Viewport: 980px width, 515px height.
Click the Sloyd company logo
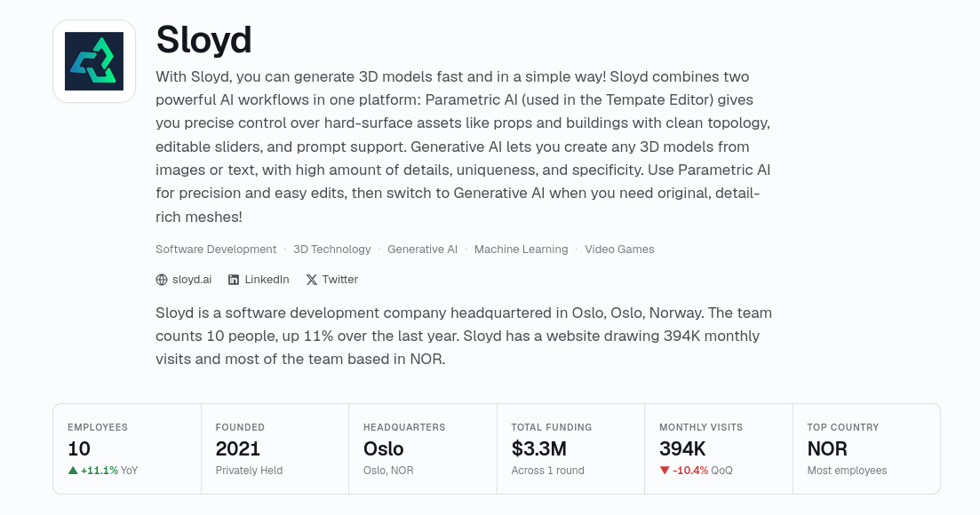(x=94, y=61)
